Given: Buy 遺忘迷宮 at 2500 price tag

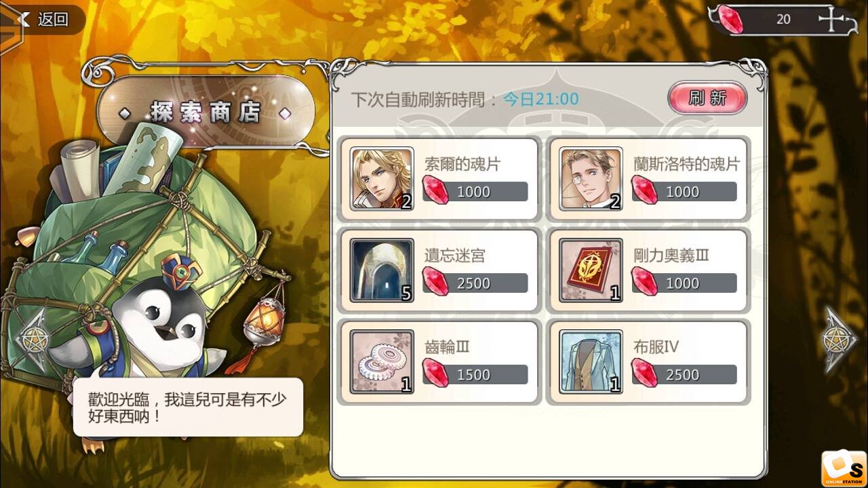Looking at the screenshot, I should 475,283.
